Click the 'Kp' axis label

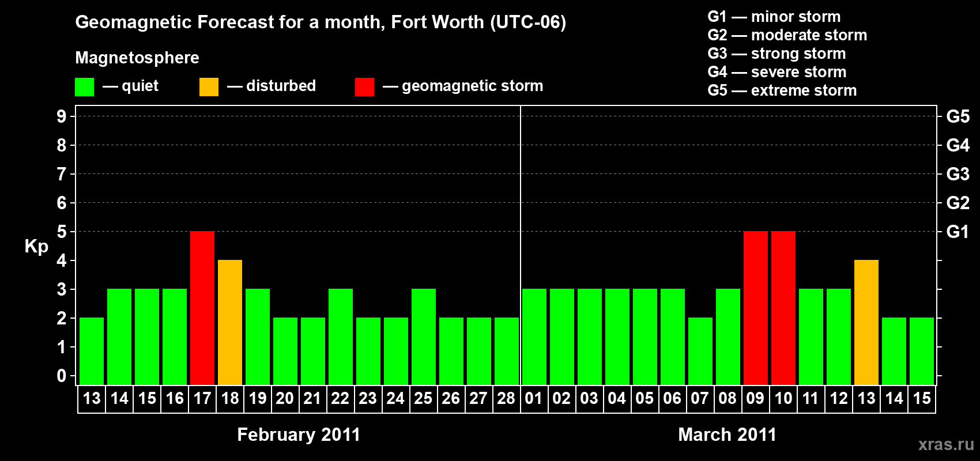click(36, 247)
